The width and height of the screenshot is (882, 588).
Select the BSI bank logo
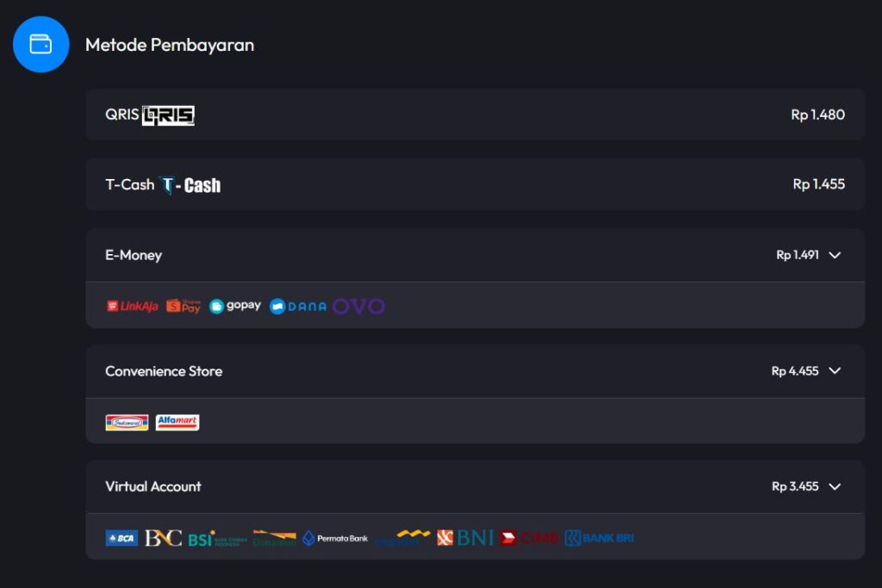coord(217,538)
